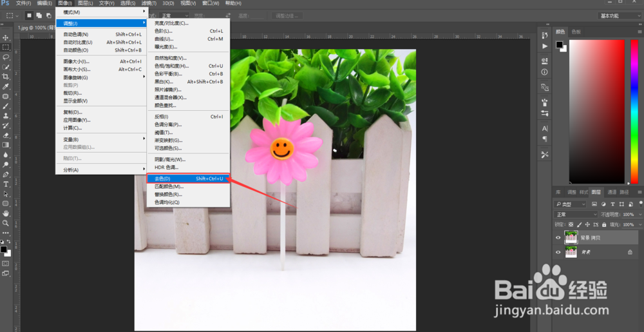
Task: Select the Zoom magnifier tool
Action: [x=6, y=223]
